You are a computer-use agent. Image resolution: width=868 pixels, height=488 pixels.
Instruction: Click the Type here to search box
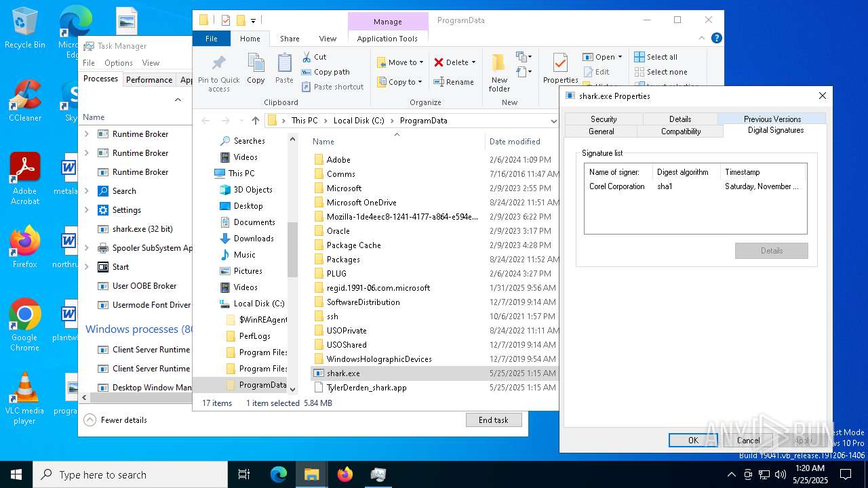click(130, 474)
